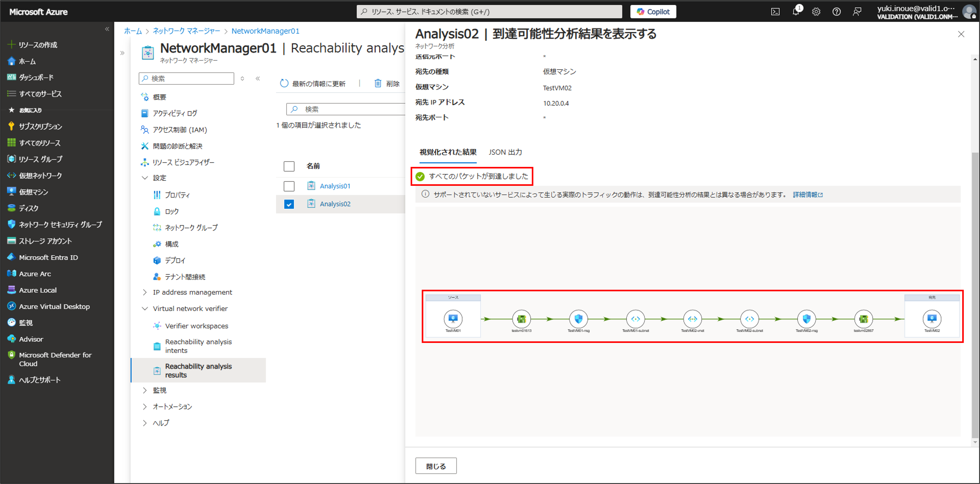
Task: Open portal settings gear
Action: coord(816,12)
